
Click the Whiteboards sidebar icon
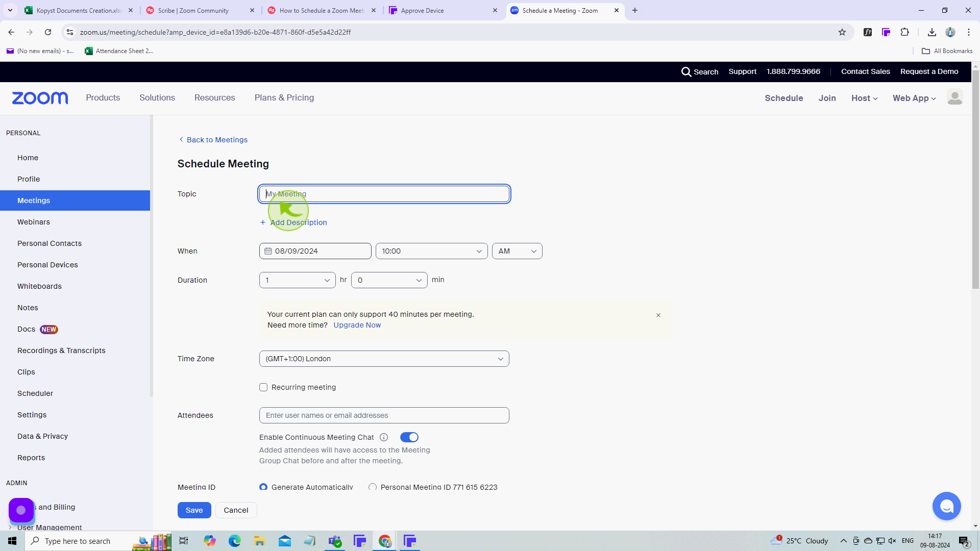pyautogui.click(x=39, y=286)
